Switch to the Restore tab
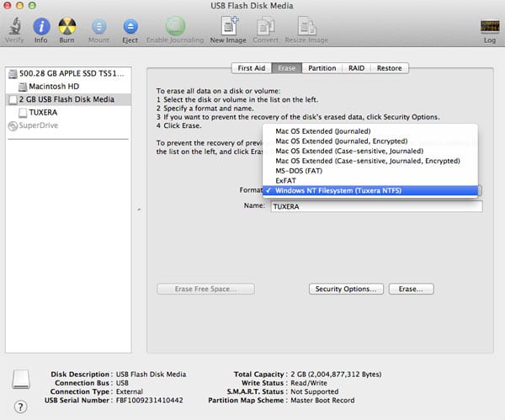This screenshot has width=505, height=420. pyautogui.click(x=390, y=68)
